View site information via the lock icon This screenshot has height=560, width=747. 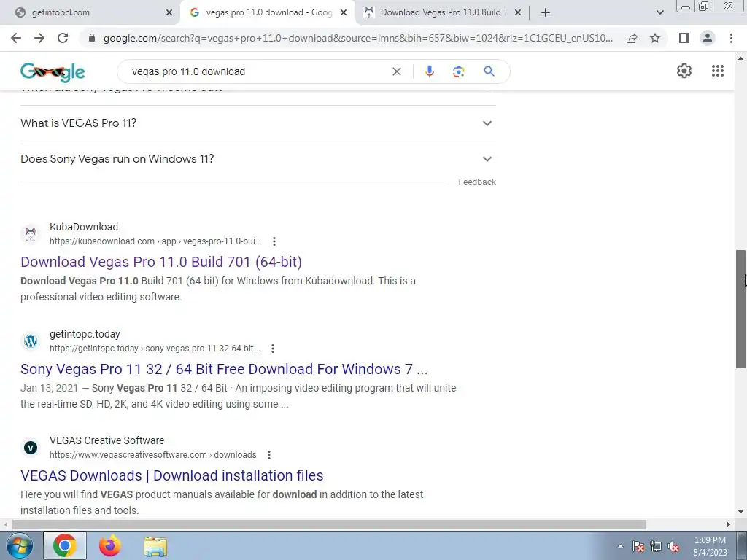point(92,38)
